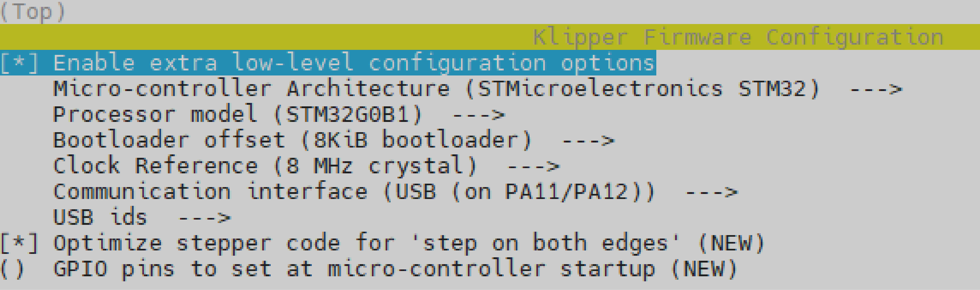Toggle the 'step on both edges' checkbox

pyautogui.click(x=19, y=243)
